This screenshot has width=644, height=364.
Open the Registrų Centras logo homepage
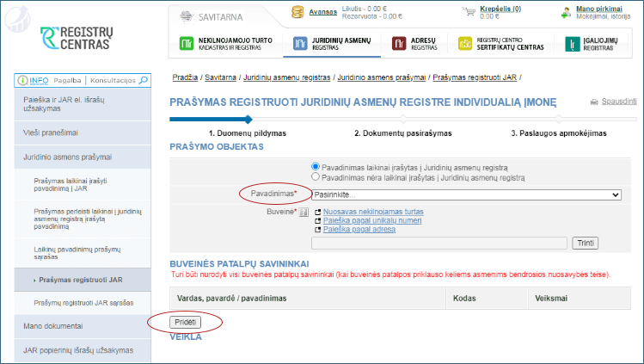[77, 38]
